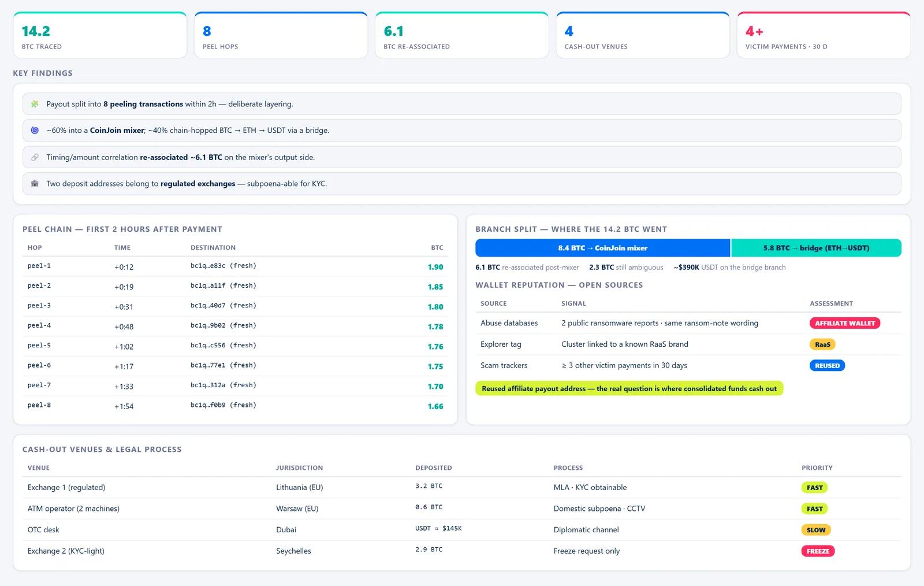Select the Exchange 1 (regulated) venue
The image size is (924, 586).
(66, 488)
